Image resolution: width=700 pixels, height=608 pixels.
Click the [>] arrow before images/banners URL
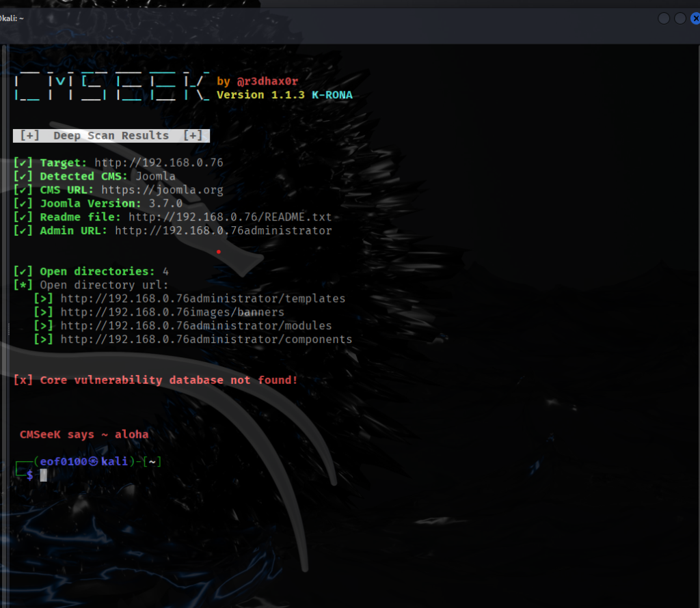pyautogui.click(x=43, y=312)
